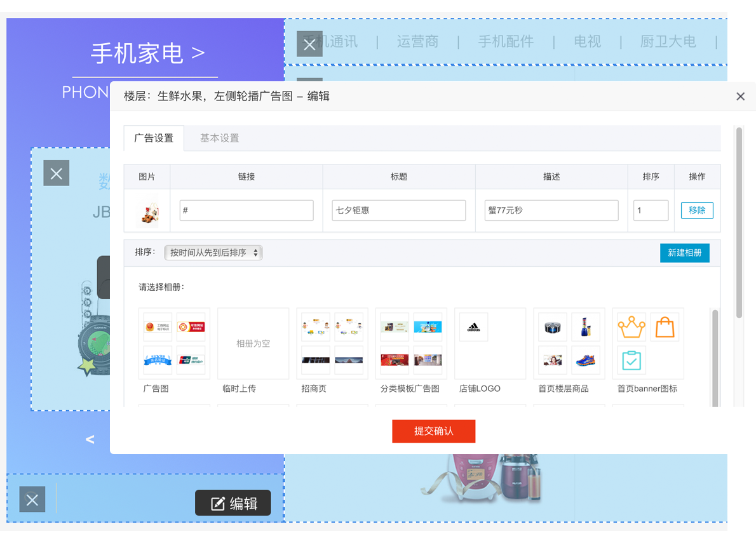Open the 招商页 album
Viewport: 756px width, 536px height.
pos(332,344)
